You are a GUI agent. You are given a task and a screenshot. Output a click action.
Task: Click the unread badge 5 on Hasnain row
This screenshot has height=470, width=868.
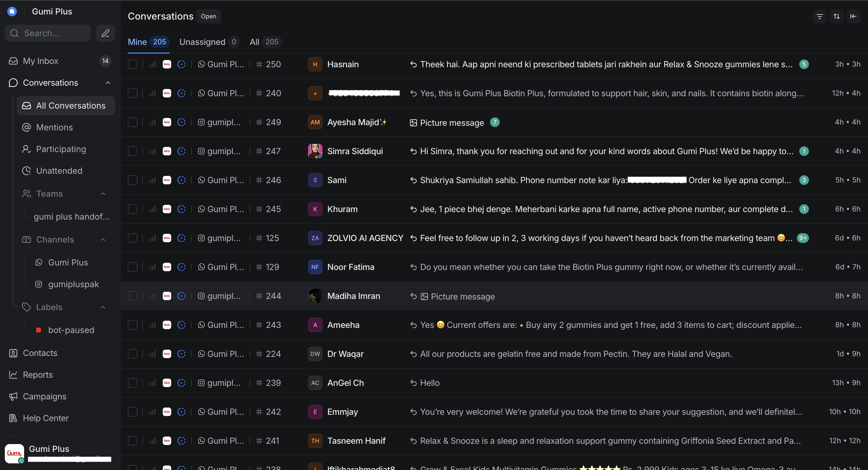pyautogui.click(x=804, y=64)
